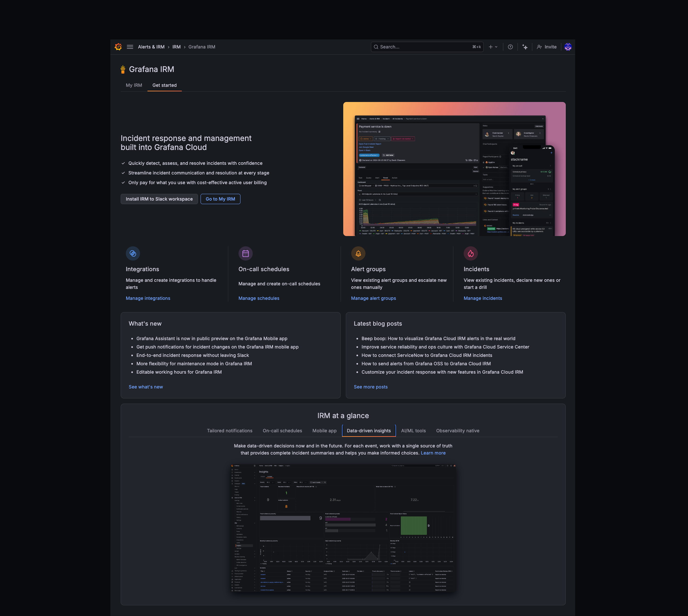688x616 pixels.
Task: Select the Data-driven insights tab
Action: 369,431
